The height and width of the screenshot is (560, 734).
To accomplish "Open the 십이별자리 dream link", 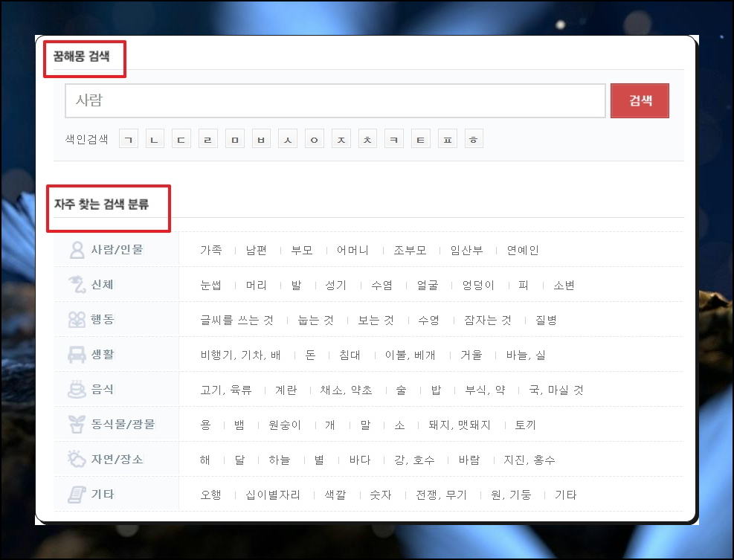I will (273, 495).
